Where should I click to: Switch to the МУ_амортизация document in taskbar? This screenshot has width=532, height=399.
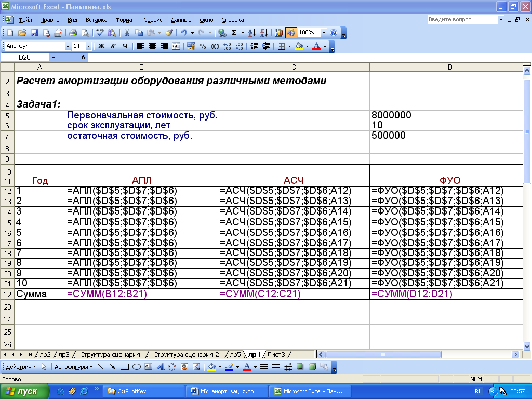click(227, 391)
